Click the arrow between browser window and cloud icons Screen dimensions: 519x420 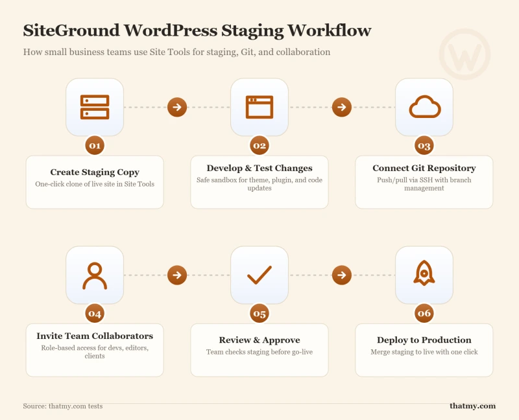pyautogui.click(x=342, y=107)
